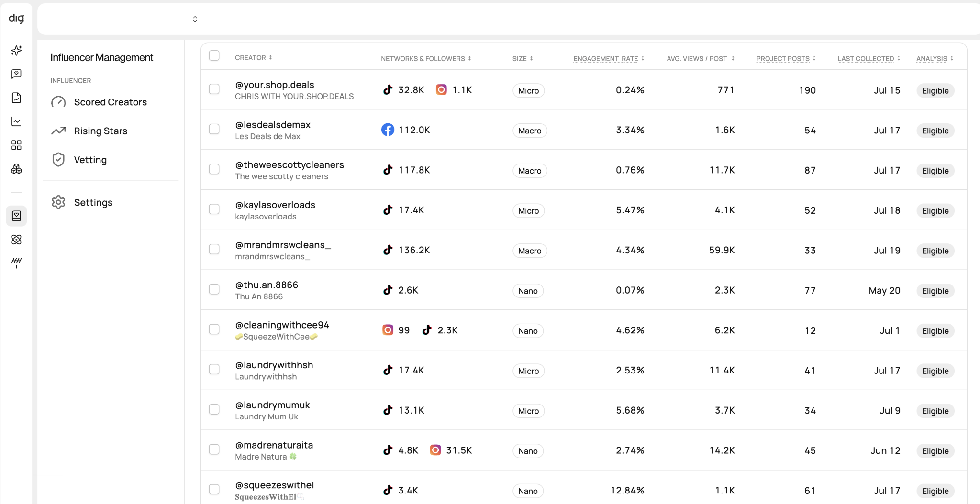The width and height of the screenshot is (980, 504).
Task: Open the grid dashboard icon in sidebar
Action: (x=16, y=145)
